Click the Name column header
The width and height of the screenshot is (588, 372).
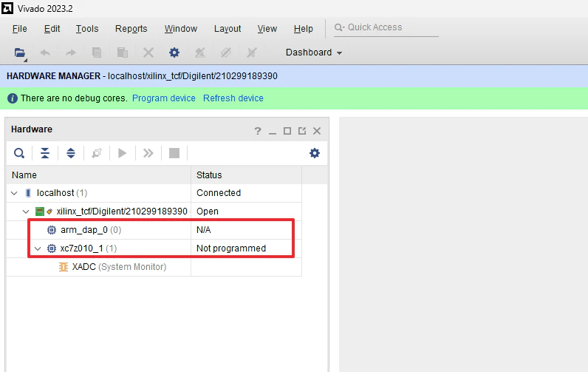click(x=99, y=175)
